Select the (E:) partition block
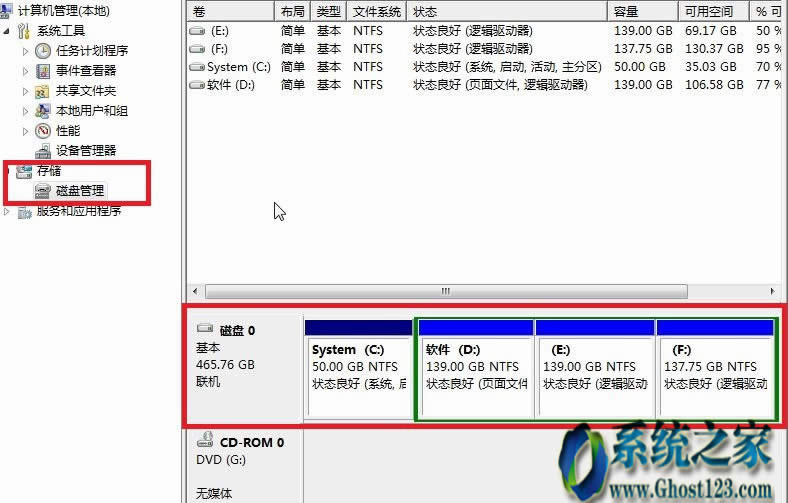The image size is (788, 503). 595,368
